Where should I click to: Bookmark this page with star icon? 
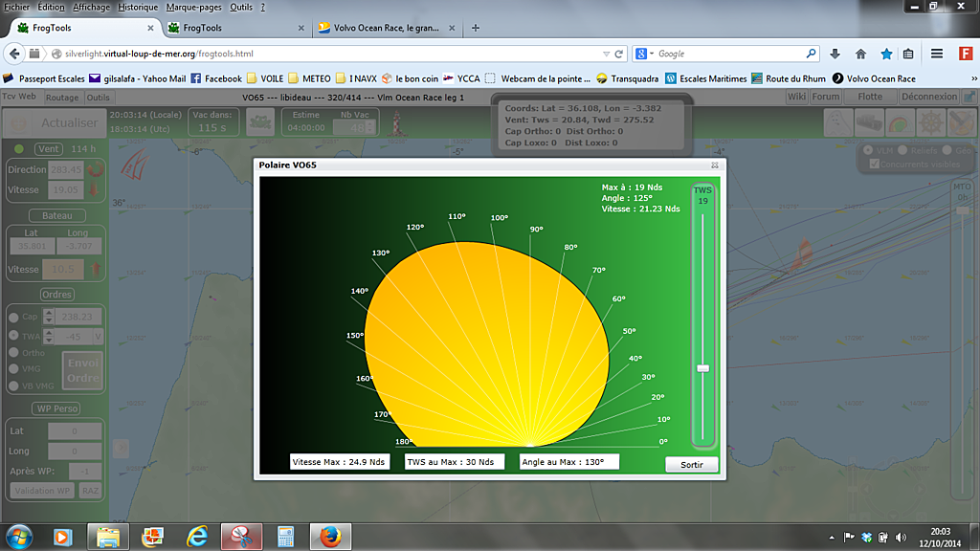(886, 54)
